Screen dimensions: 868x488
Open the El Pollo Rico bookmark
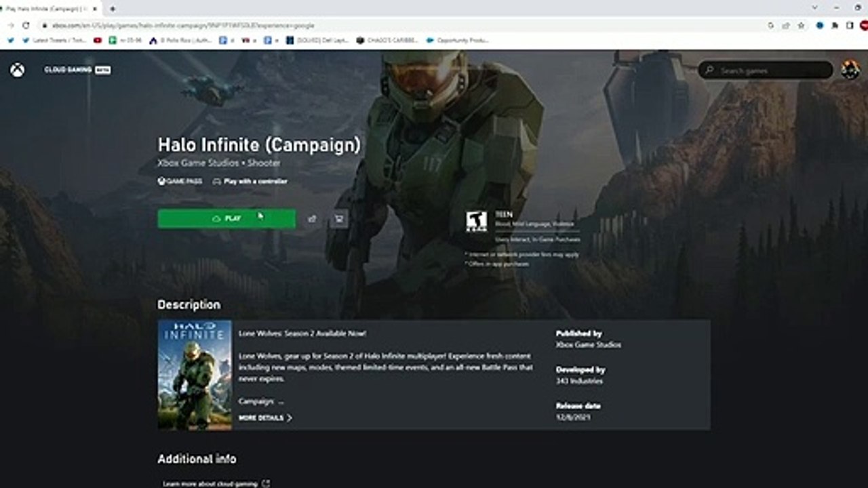pyautogui.click(x=180, y=40)
